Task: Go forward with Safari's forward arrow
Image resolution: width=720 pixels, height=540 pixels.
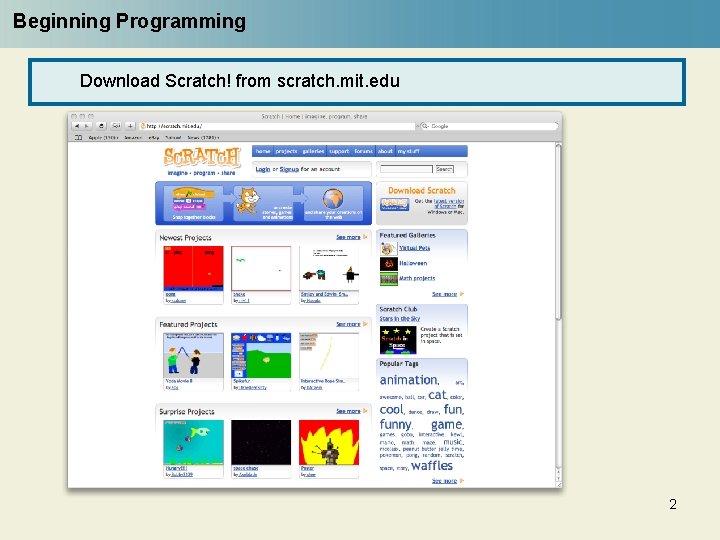Action: [x=86, y=126]
